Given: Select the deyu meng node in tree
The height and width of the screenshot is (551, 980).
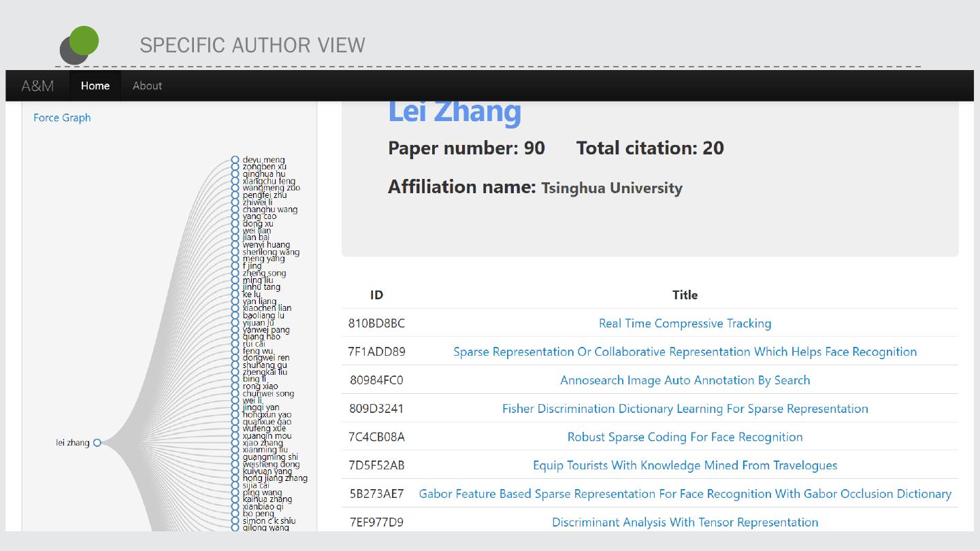Looking at the screenshot, I should (x=235, y=160).
